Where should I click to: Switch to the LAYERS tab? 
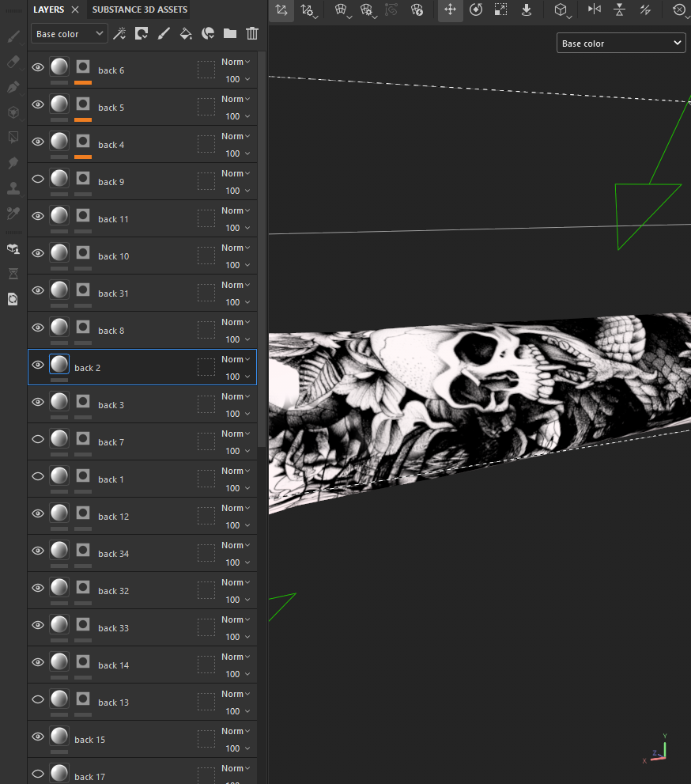(x=48, y=9)
